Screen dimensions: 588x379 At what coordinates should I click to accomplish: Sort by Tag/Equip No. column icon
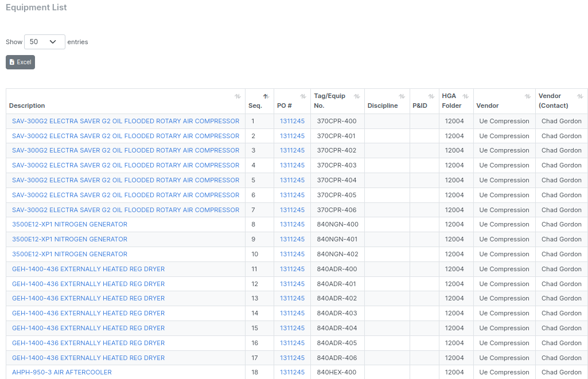point(357,96)
